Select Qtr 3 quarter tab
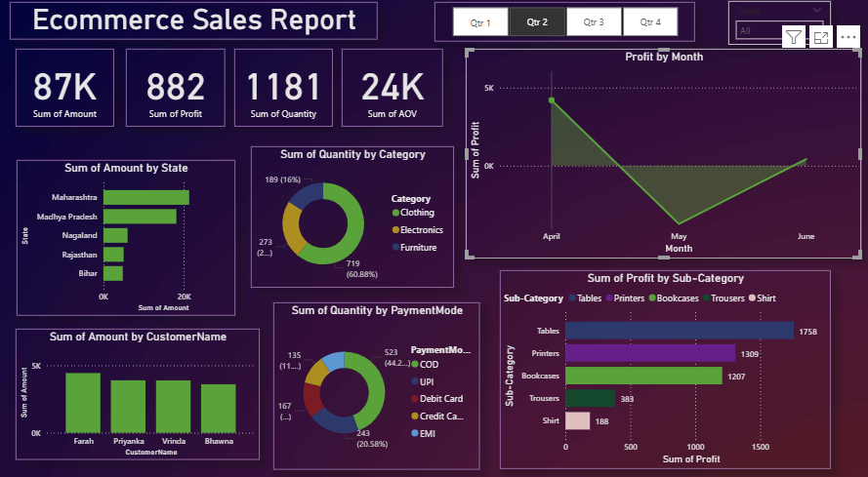Viewport: 868px width, 477px height. point(593,21)
